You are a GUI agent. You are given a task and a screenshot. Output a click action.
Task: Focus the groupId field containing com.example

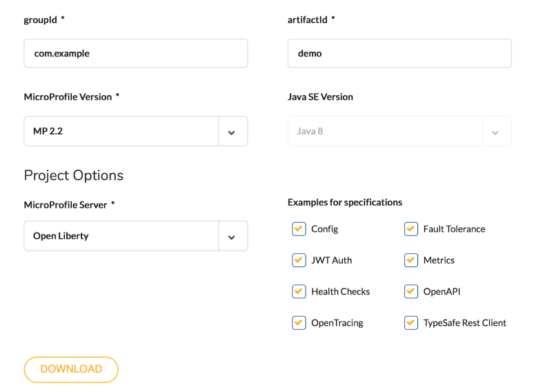[135, 53]
